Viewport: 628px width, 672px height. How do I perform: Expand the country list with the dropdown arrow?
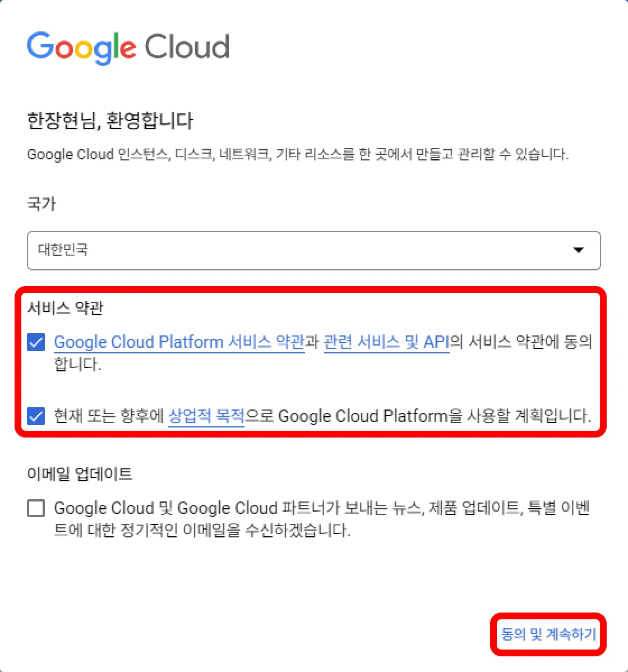tap(578, 250)
